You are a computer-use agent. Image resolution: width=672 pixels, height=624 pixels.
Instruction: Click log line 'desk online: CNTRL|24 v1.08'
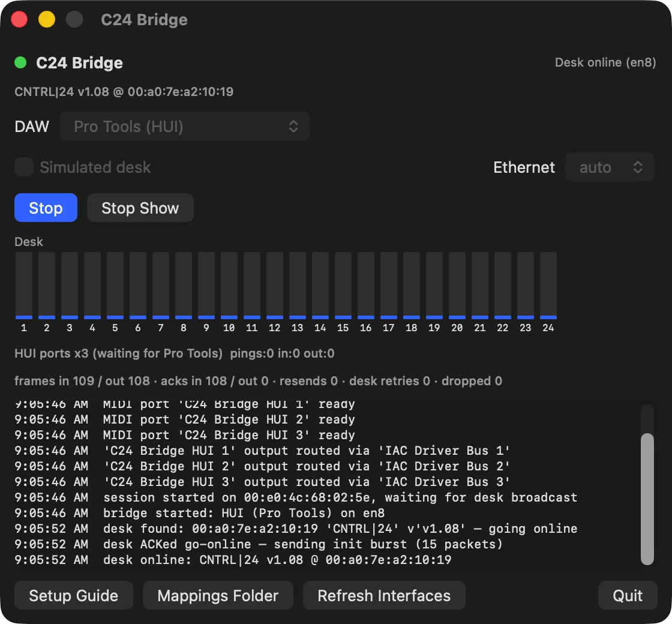[233, 560]
